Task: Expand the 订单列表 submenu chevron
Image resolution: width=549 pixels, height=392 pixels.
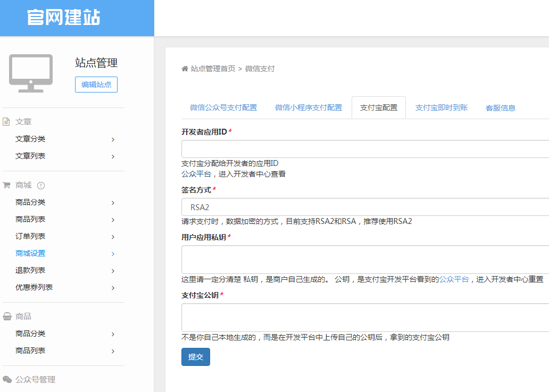Action: [x=112, y=237]
